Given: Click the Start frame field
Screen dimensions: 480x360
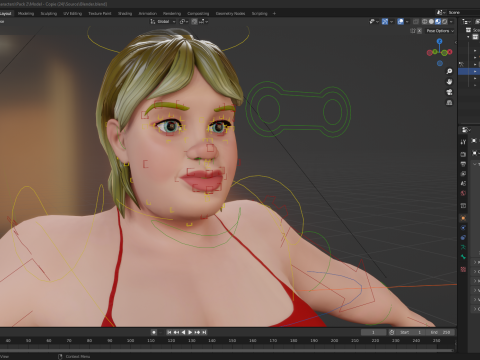Looking at the screenshot, I should click(411, 332).
